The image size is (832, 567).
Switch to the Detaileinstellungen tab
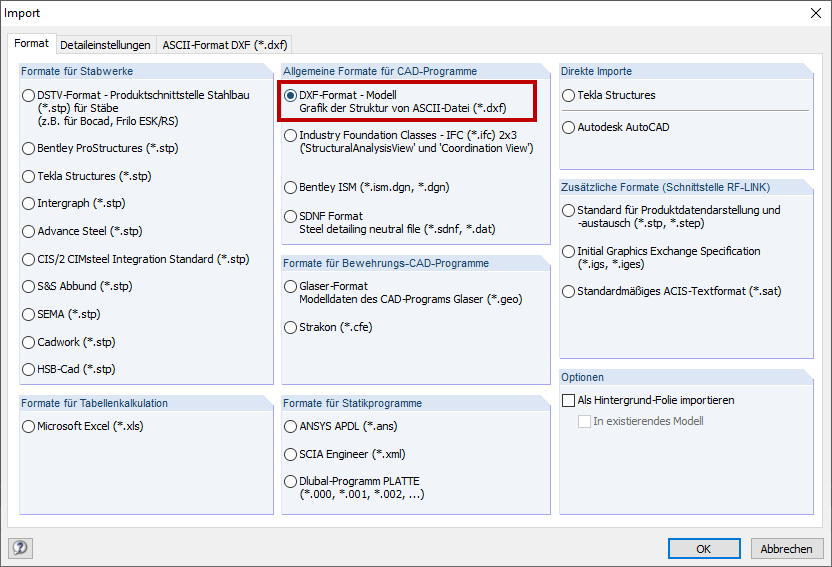pyautogui.click(x=106, y=45)
